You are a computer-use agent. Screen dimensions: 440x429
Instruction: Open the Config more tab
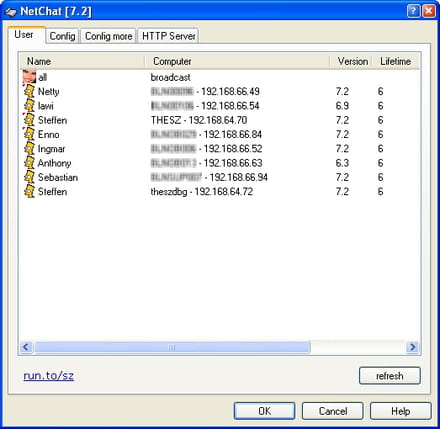tap(108, 36)
